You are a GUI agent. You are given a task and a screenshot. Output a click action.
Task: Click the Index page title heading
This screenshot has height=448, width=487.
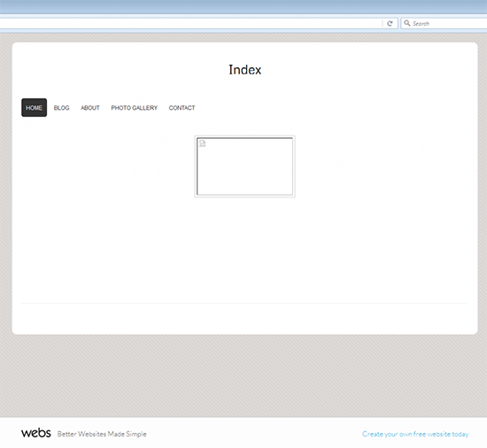tap(244, 70)
